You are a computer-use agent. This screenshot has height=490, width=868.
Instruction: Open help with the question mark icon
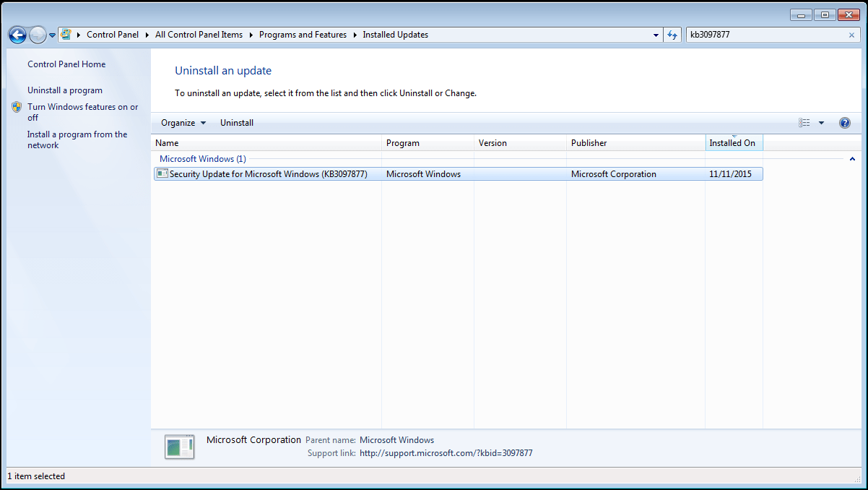click(845, 123)
